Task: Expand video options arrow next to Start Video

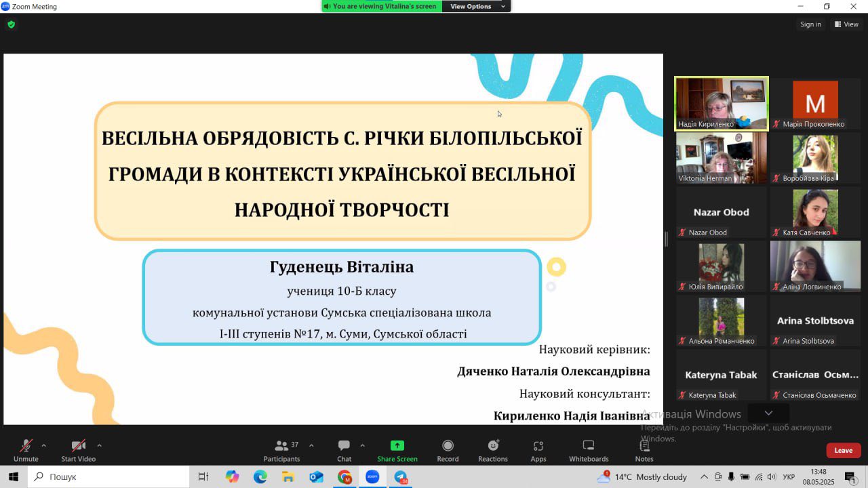Action: [x=99, y=445]
